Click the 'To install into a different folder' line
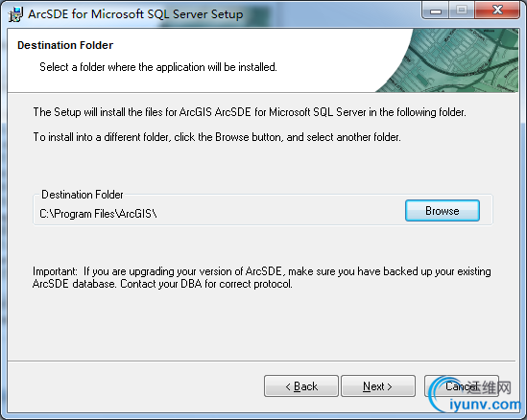Screen dimensions: 527x420 pos(217,137)
